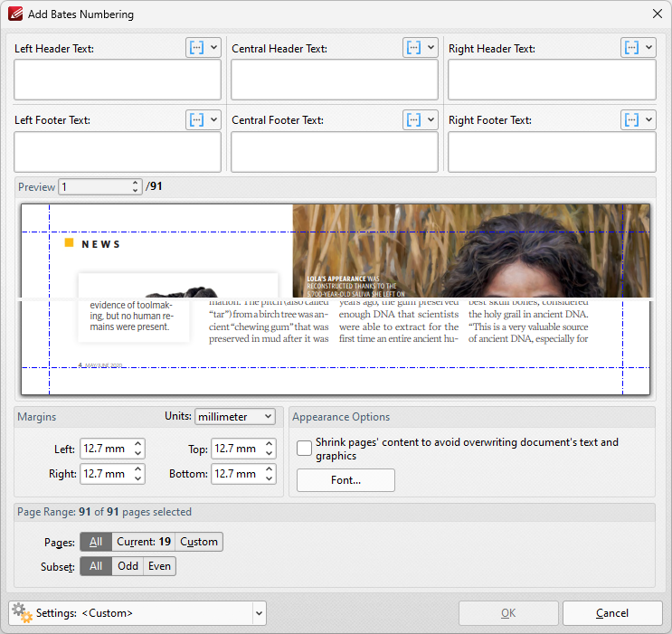The image size is (672, 634).
Task: Open the Units millimeter dropdown
Action: [x=235, y=416]
